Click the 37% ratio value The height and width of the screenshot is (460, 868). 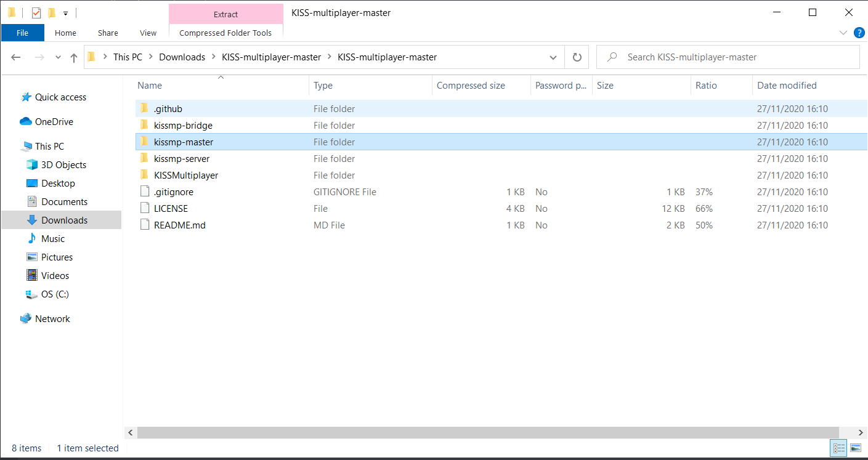[x=704, y=192]
